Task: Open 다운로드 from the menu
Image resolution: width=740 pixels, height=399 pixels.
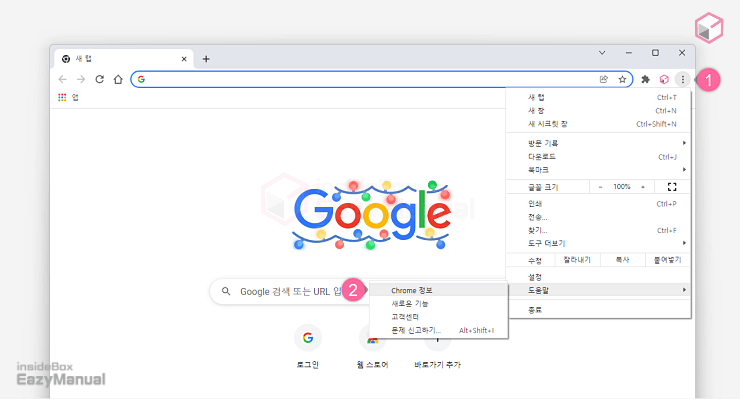Action: 598,156
